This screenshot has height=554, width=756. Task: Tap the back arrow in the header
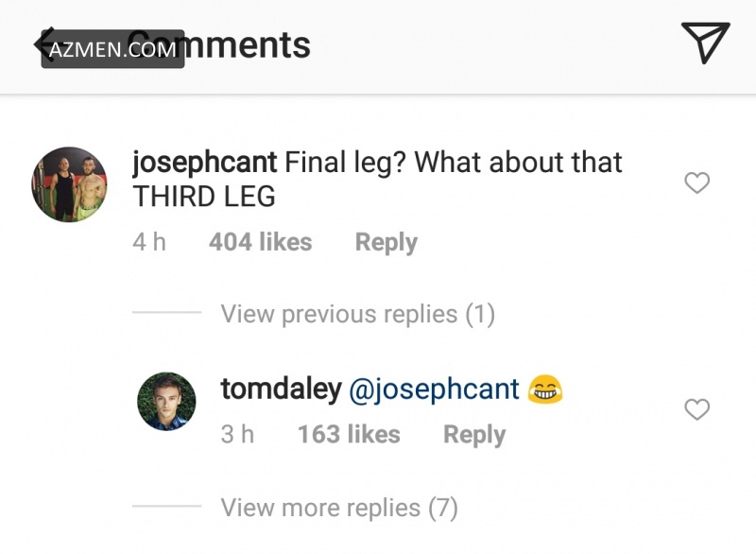pyautogui.click(x=42, y=43)
